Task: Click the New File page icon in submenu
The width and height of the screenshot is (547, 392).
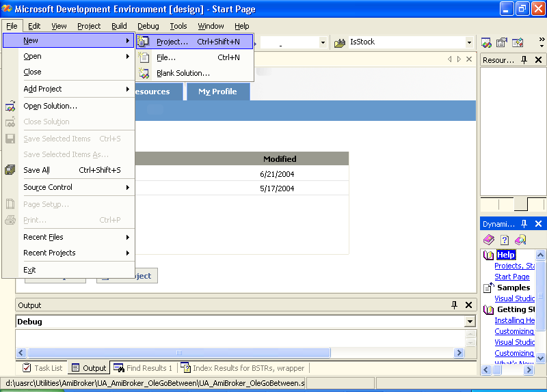Action: tap(144, 57)
